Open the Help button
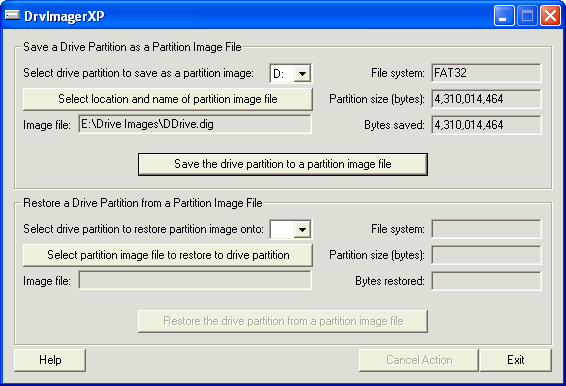Image resolution: width=566 pixels, height=386 pixels. (x=50, y=360)
